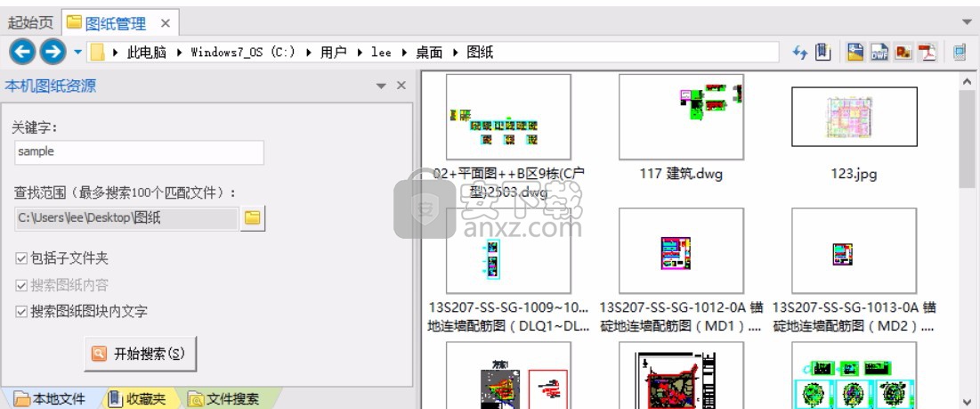Click 用户 in the breadcrumb path
980x409 pixels.
[x=333, y=53]
